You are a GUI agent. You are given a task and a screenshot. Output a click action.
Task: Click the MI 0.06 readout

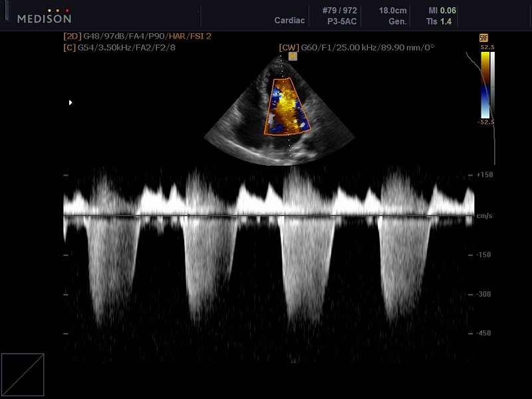tap(443, 11)
